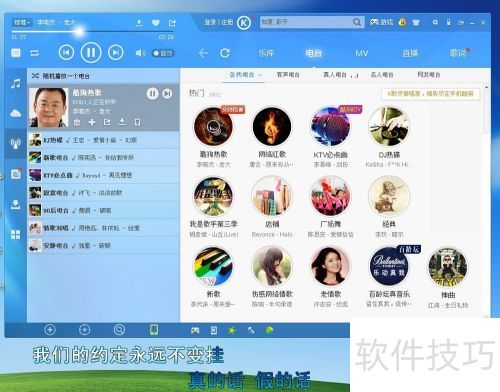Favorite the current song with heart icon
500x392 pixels.
click(156, 23)
